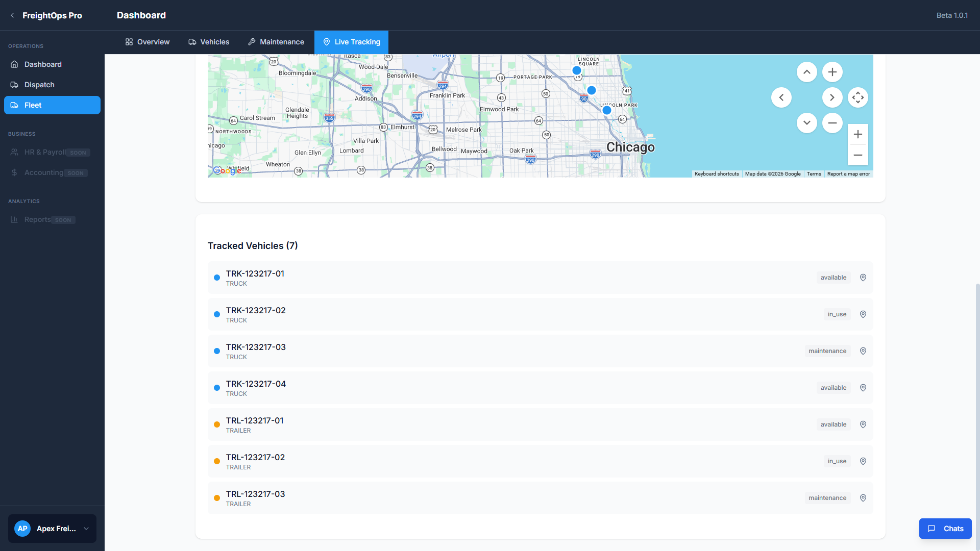Viewport: 980px width, 551px height.
Task: Locate TRL-123217-03 using its pin icon
Action: 863,498
